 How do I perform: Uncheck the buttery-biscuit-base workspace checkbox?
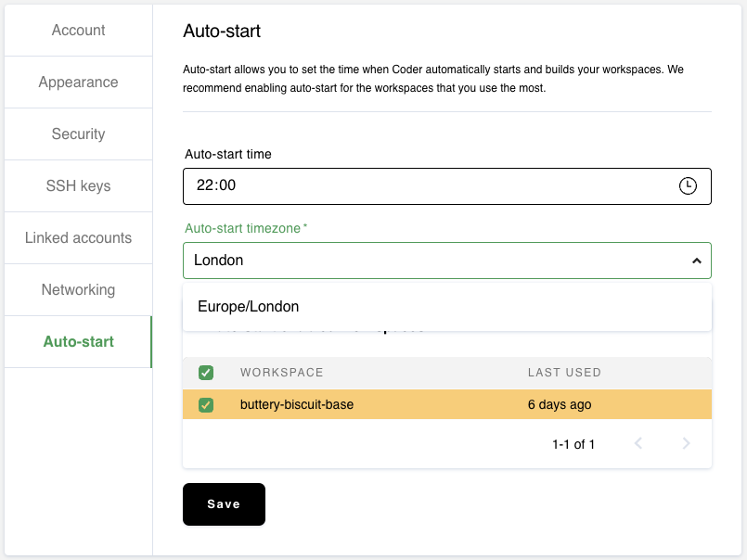[206, 405]
